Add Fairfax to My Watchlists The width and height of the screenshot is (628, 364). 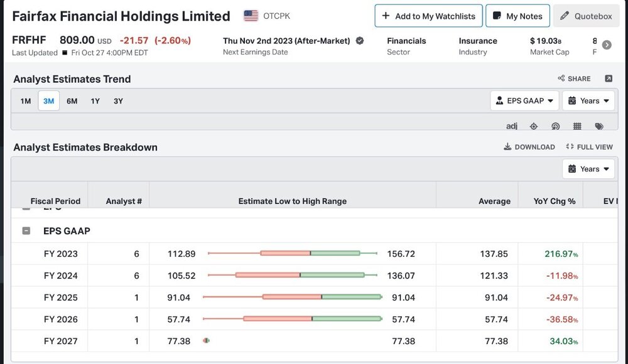point(428,16)
